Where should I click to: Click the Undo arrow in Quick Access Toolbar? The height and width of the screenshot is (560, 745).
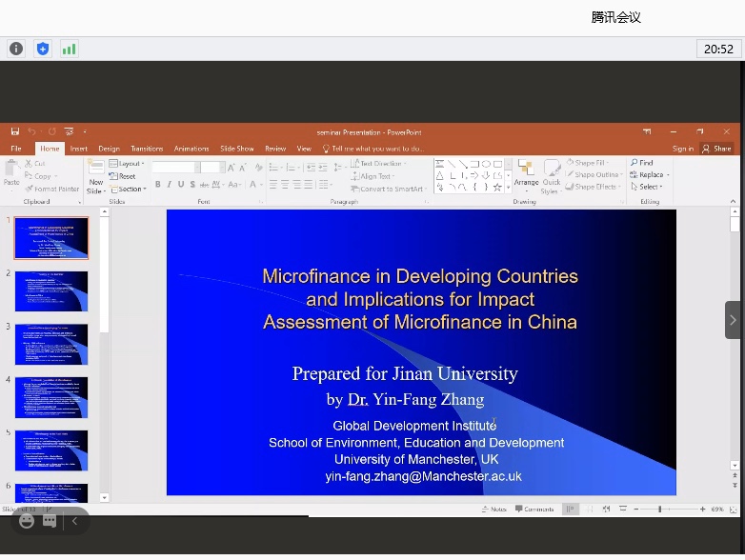31,131
